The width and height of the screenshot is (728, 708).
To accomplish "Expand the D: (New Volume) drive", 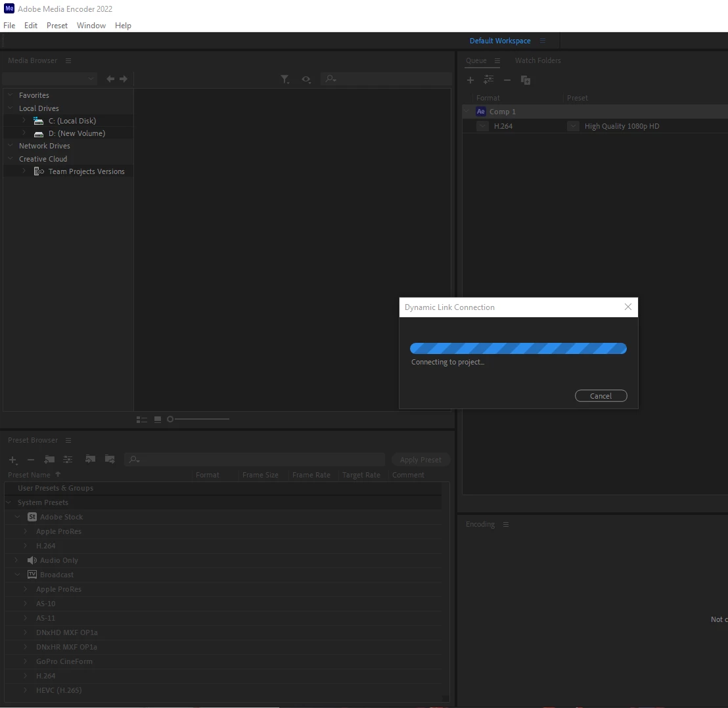I will click(24, 133).
